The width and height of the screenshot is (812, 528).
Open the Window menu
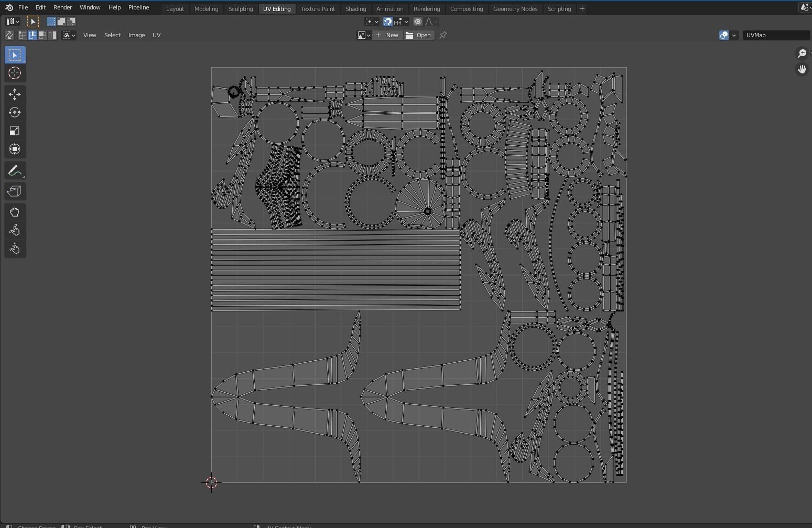pyautogui.click(x=90, y=7)
